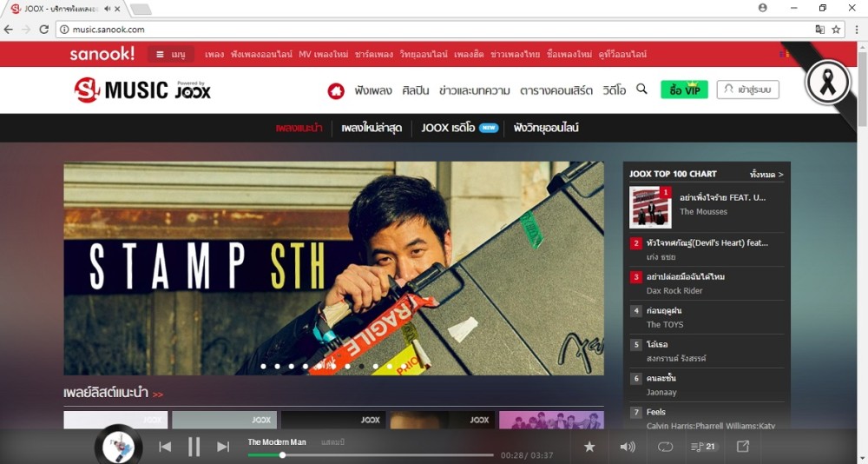Screen dimensions: 868x464
Task: Click the red home icon
Action: click(336, 90)
